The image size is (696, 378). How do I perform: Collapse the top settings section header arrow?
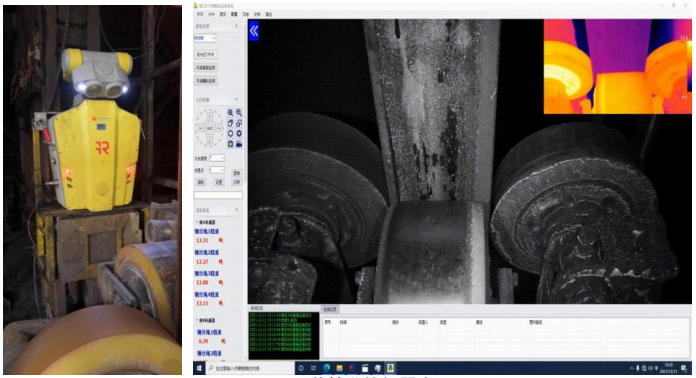[236, 26]
